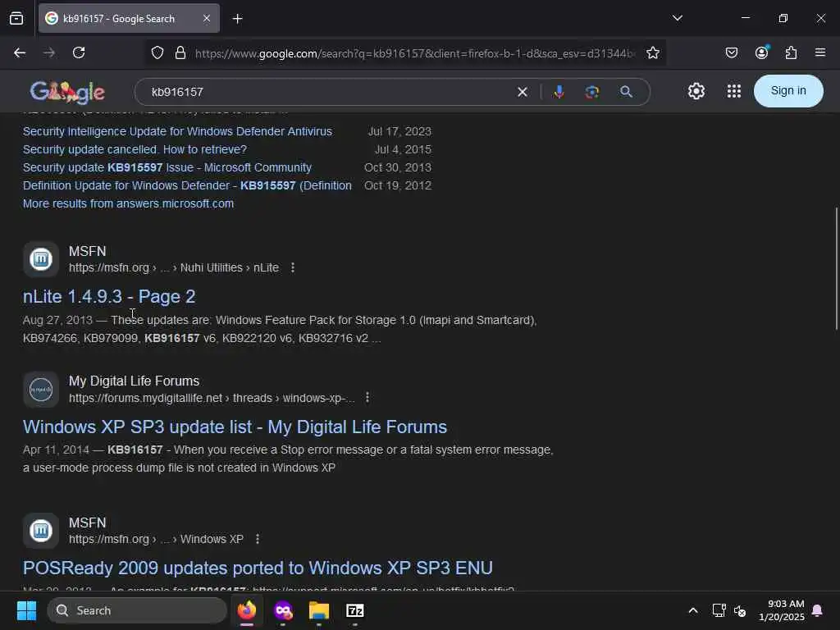Screen dimensions: 840x630
Task: Open the list all tabs dropdown
Action: click(677, 18)
